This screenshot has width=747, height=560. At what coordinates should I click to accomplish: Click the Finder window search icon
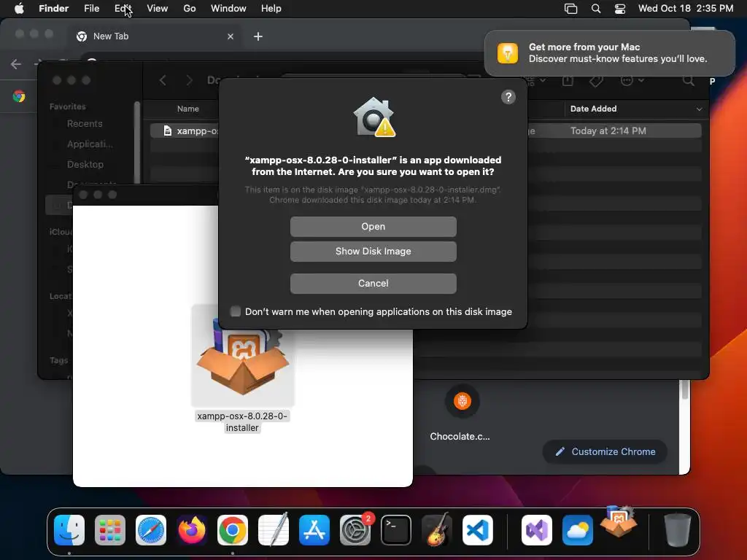(689, 80)
